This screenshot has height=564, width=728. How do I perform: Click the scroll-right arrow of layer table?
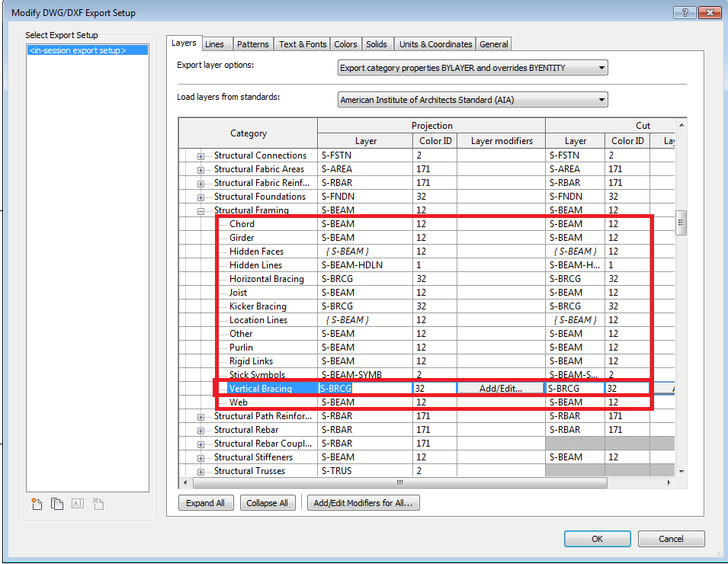tap(669, 482)
